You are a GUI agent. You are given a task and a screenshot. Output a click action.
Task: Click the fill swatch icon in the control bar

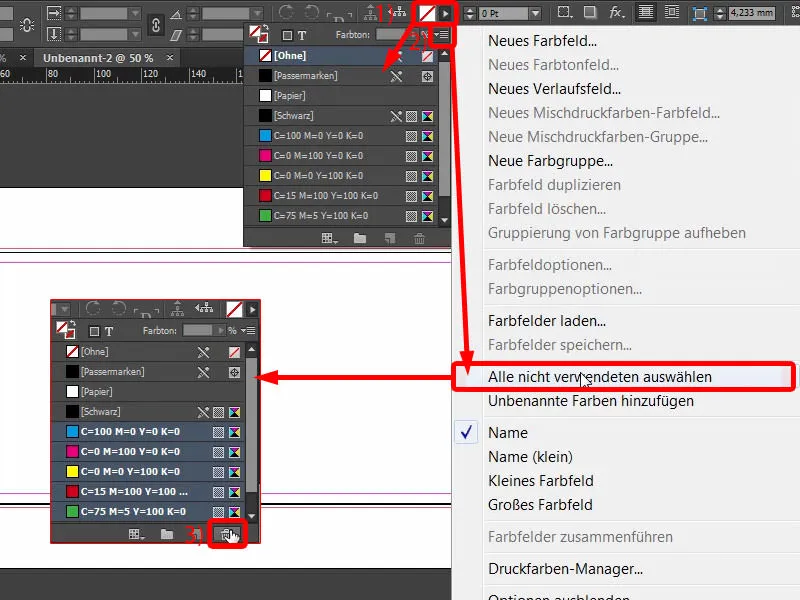427,13
